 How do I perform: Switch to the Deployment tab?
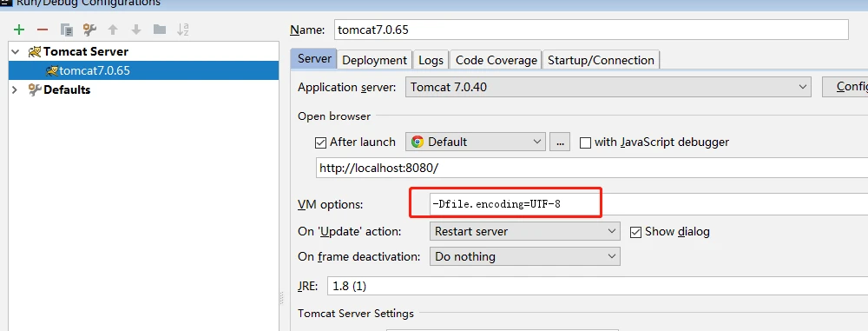click(x=375, y=60)
